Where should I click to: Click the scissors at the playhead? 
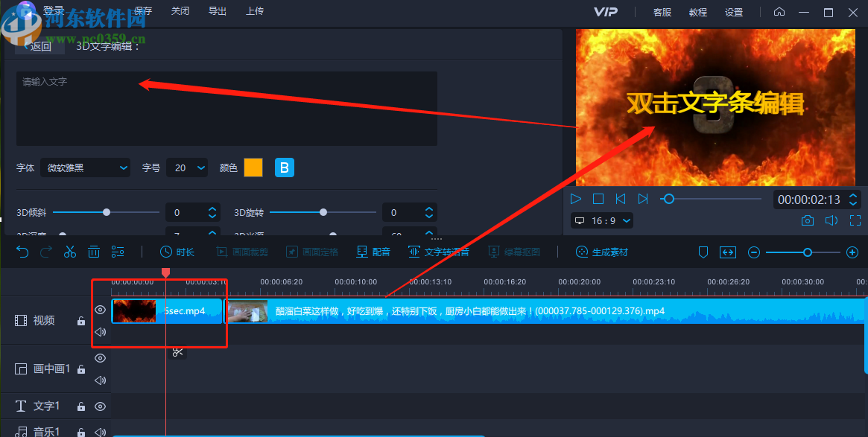click(177, 352)
